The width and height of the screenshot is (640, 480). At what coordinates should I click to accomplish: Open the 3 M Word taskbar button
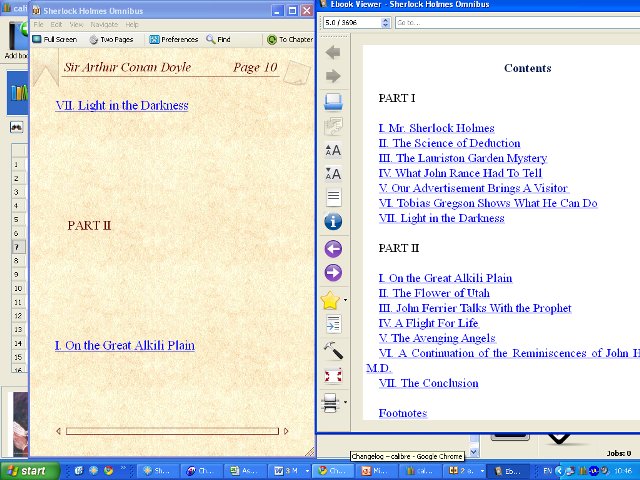coord(291,471)
